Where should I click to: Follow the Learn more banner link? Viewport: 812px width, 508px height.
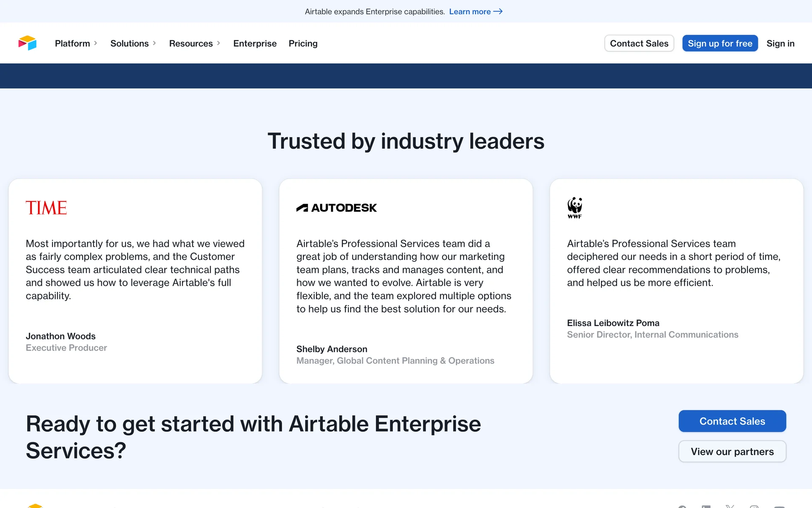point(469,11)
